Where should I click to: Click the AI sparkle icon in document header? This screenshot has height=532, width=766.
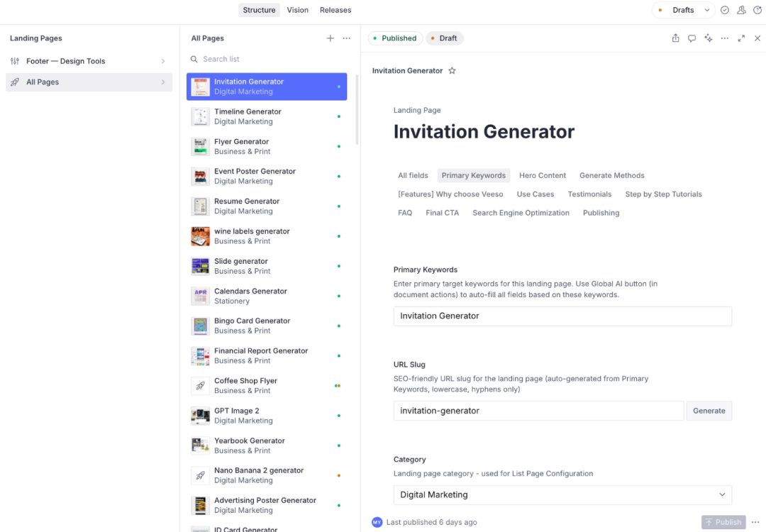709,38
